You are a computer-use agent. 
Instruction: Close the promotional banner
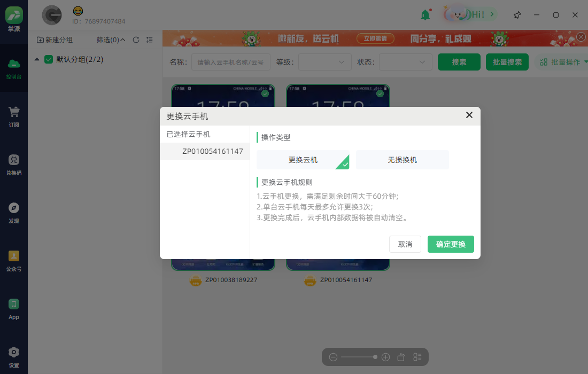581,37
